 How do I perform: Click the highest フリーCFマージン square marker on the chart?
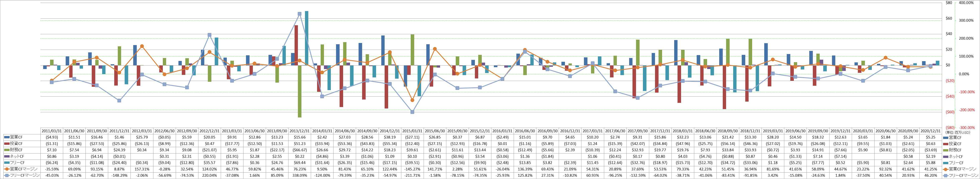[300, 14]
